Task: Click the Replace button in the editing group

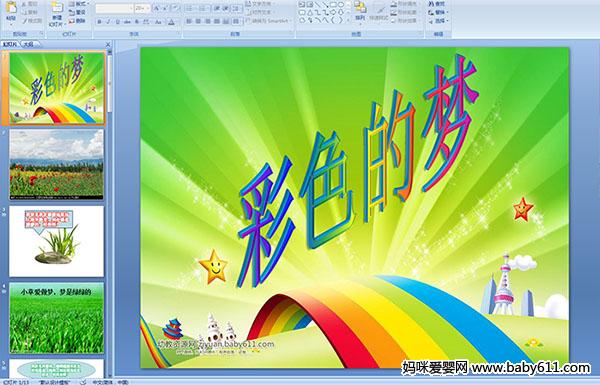Action: click(437, 12)
